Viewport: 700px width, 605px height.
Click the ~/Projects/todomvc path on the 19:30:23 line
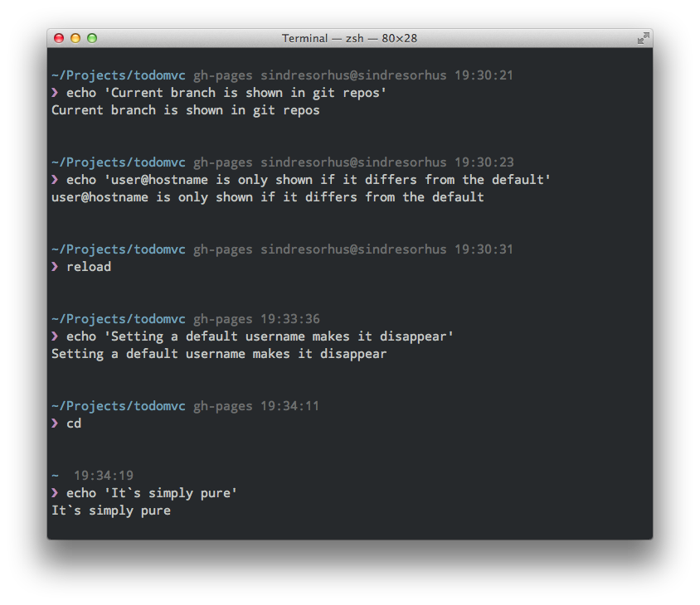(x=119, y=162)
